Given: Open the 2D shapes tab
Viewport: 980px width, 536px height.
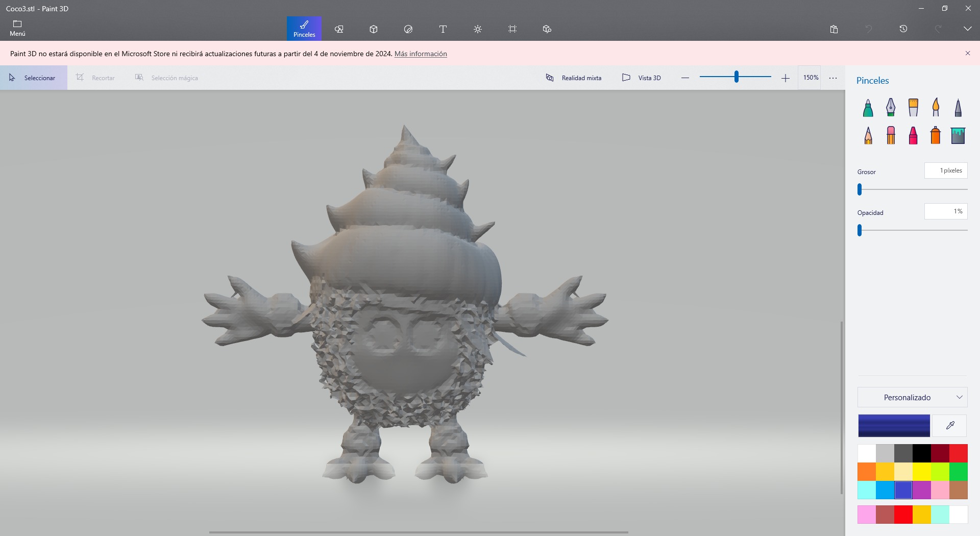Looking at the screenshot, I should click(339, 29).
